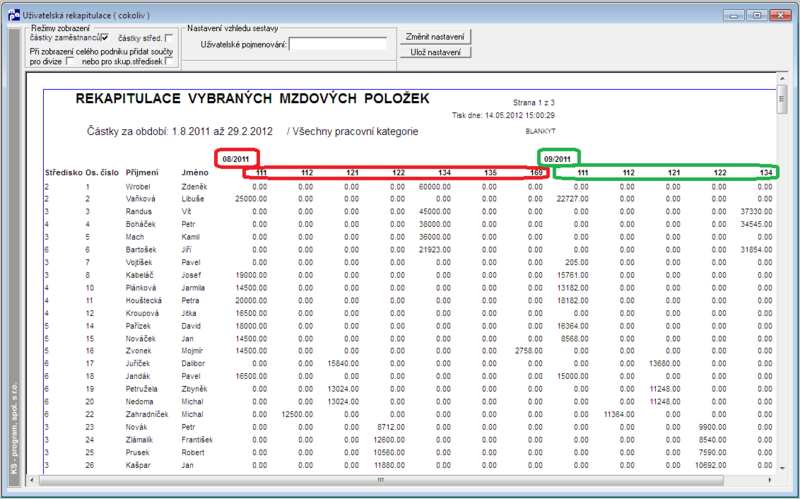Click the application icon in title bar
The image size is (800, 499).
tap(14, 15)
